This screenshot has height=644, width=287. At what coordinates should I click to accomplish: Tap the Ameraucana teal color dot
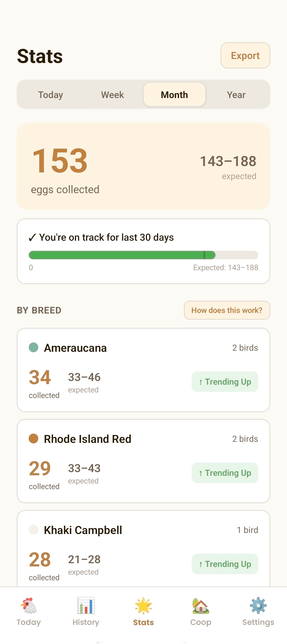click(33, 348)
